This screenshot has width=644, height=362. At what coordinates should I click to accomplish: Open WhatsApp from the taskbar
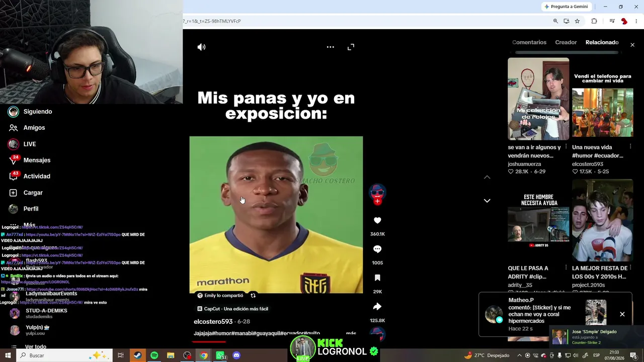(x=220, y=355)
